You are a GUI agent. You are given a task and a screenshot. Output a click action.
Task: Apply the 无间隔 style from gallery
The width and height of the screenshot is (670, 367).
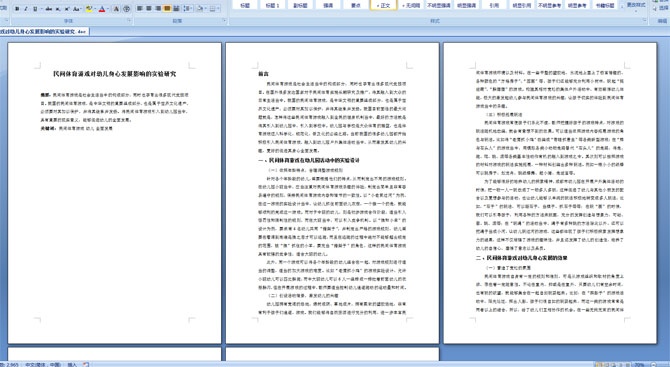click(x=411, y=5)
